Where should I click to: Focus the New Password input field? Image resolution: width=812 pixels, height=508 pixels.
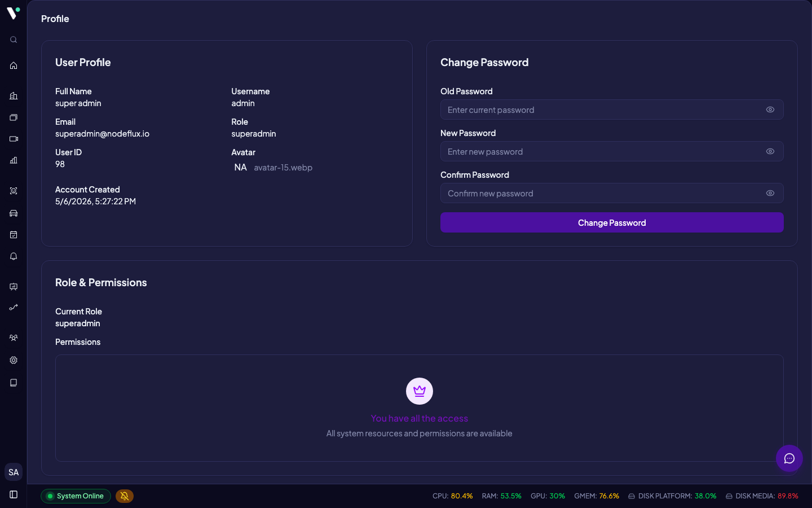point(612,151)
